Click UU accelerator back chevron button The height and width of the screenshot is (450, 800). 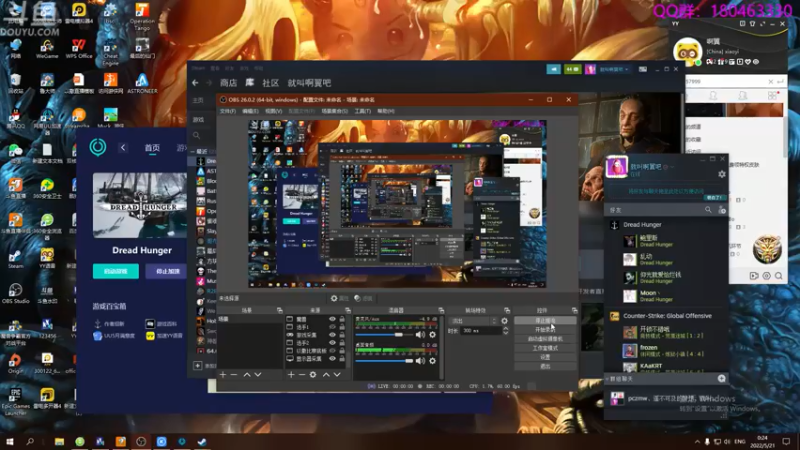(123, 147)
